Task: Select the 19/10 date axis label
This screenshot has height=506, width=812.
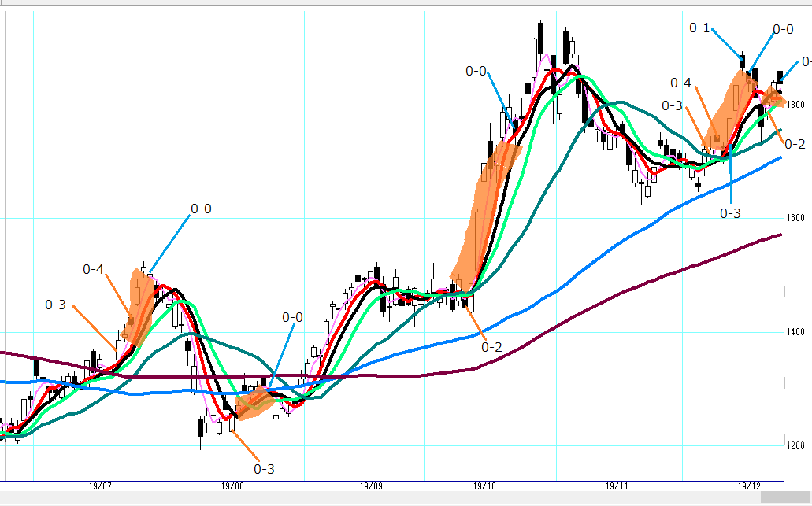Action: [484, 486]
